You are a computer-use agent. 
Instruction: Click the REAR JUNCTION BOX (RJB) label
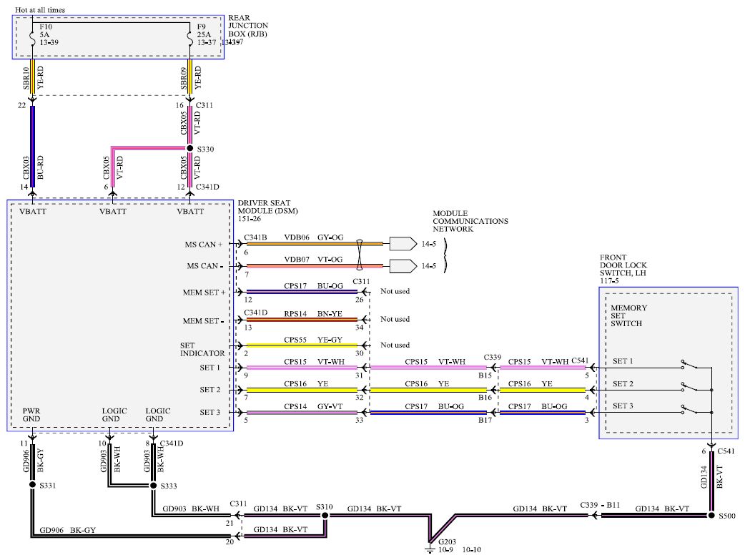click(248, 26)
